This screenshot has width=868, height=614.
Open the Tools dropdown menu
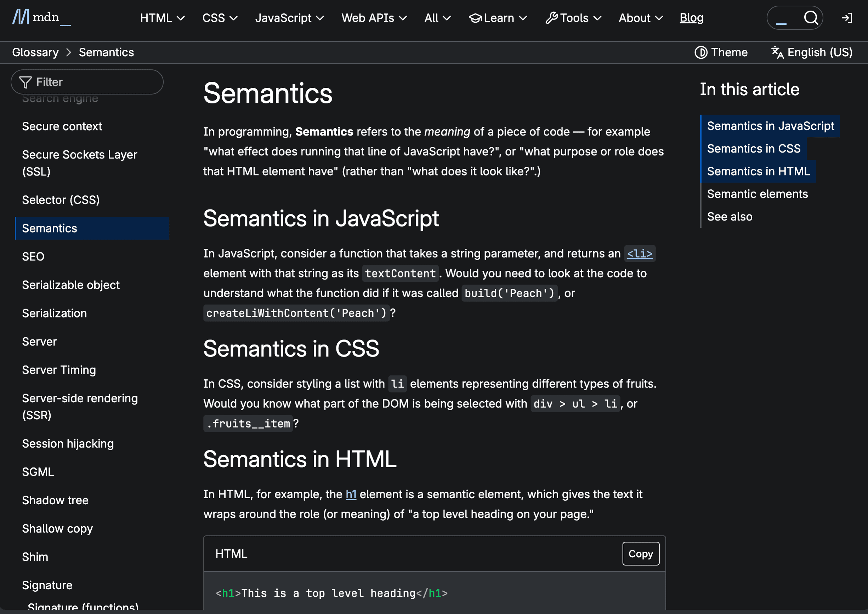(x=573, y=18)
